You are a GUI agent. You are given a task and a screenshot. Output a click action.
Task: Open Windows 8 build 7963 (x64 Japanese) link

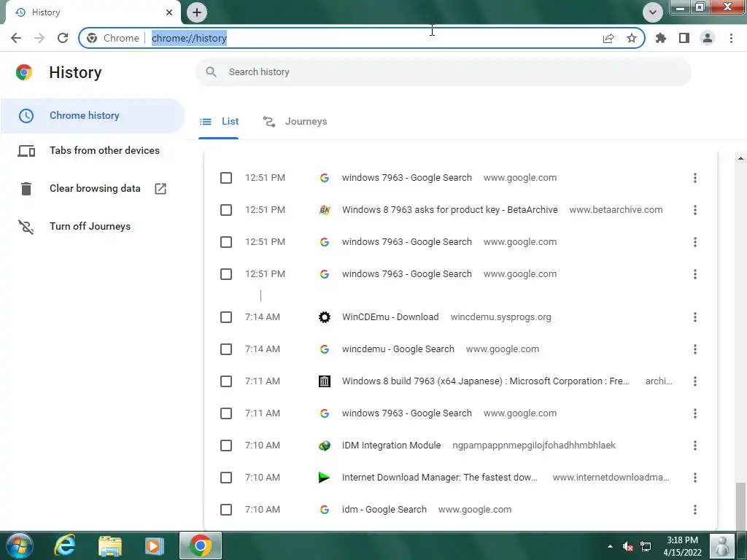click(485, 381)
